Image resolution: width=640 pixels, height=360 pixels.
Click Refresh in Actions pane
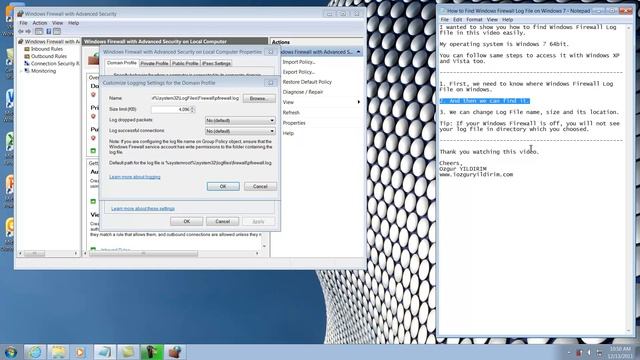291,113
